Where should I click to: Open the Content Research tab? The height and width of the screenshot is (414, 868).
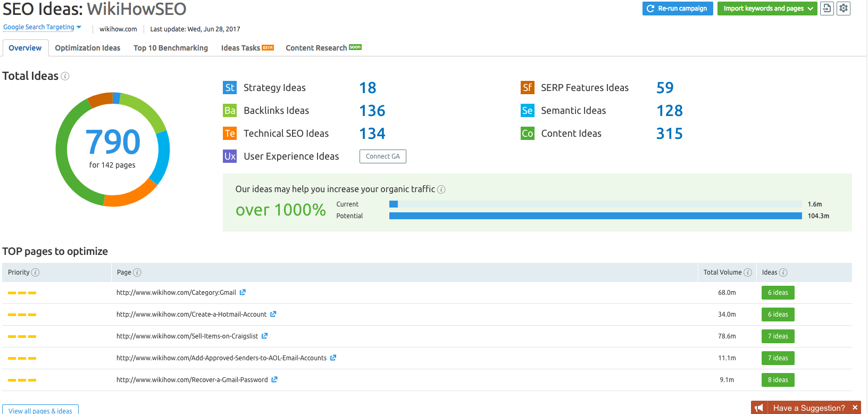tap(323, 48)
